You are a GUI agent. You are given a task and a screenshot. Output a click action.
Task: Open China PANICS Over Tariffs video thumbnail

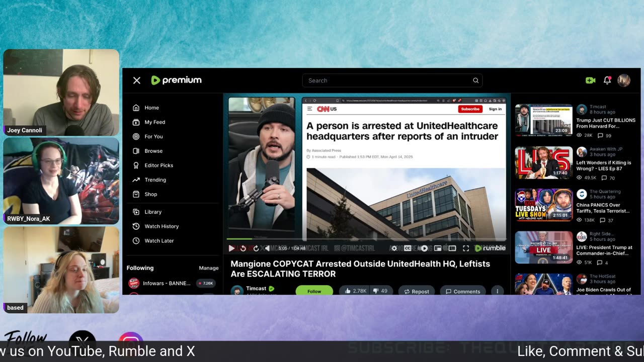[x=543, y=205]
